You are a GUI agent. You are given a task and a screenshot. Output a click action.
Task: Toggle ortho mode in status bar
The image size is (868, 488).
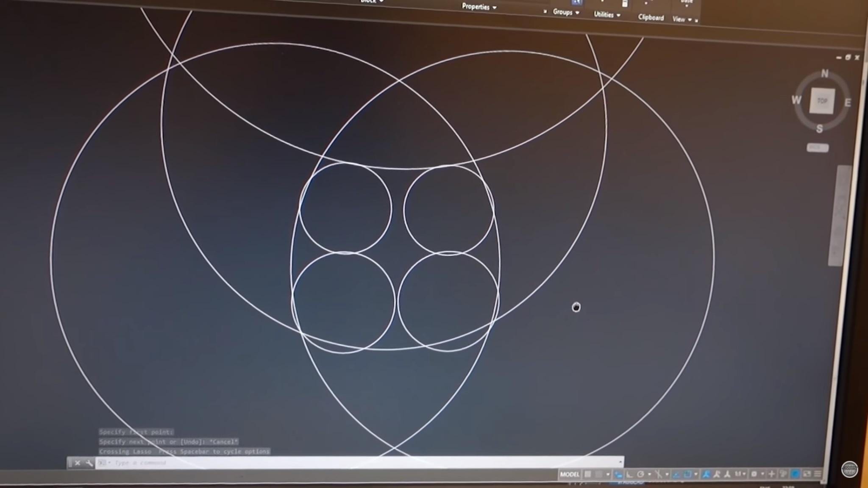(629, 474)
